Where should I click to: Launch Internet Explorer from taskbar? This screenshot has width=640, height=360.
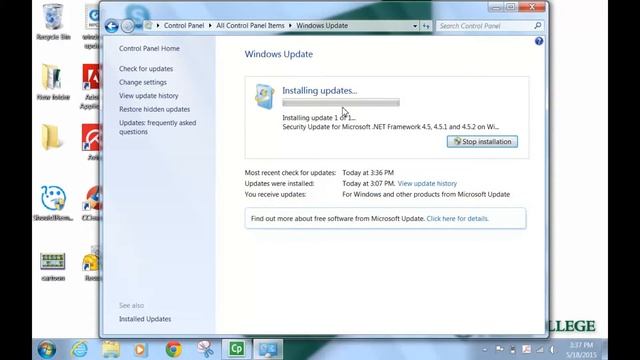80,349
